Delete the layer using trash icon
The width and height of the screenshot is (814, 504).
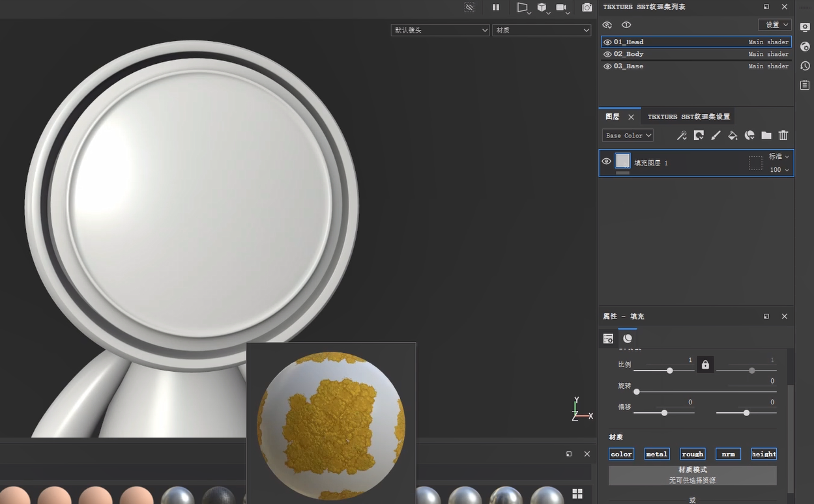(783, 135)
